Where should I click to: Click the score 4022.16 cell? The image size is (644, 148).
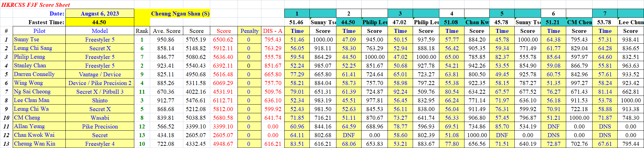[x=197, y=92]
